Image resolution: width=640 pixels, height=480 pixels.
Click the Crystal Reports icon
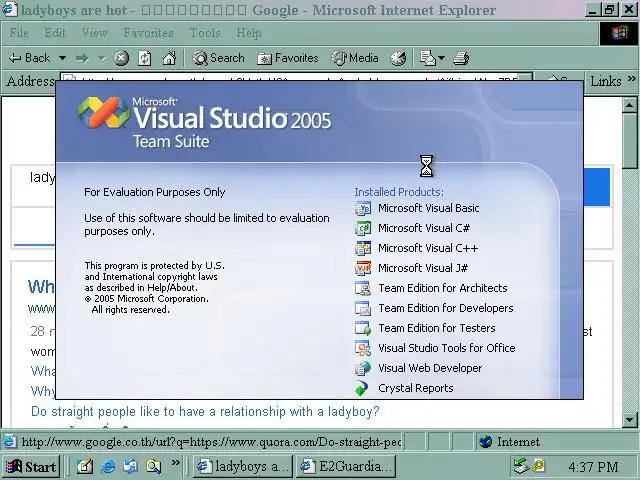coord(362,388)
